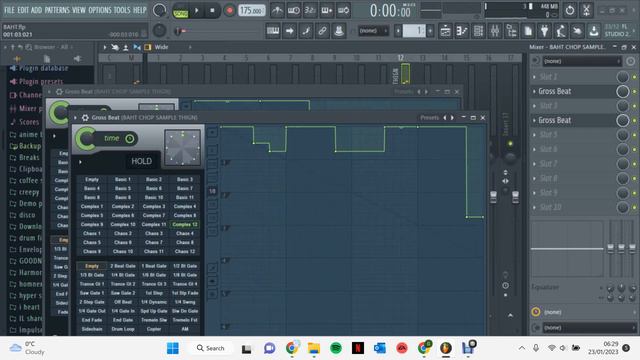Select the Basic 1 time preset
The width and height of the screenshot is (640, 360).
click(122, 179)
